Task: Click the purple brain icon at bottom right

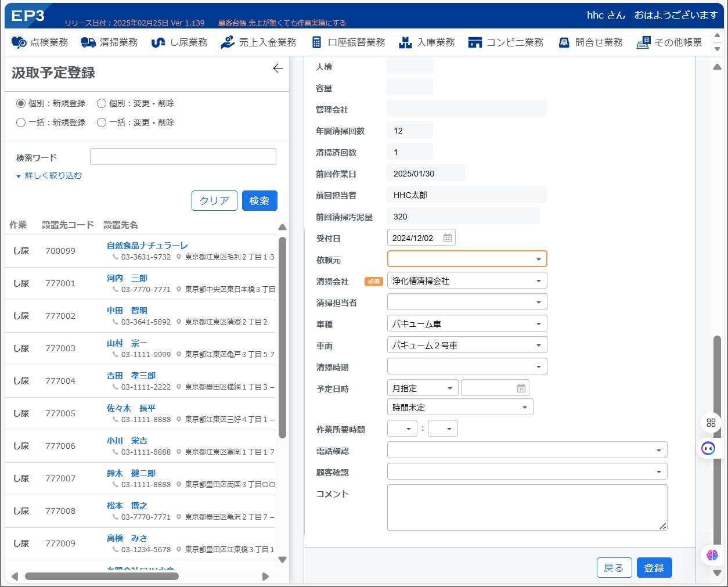Action: 712,555
